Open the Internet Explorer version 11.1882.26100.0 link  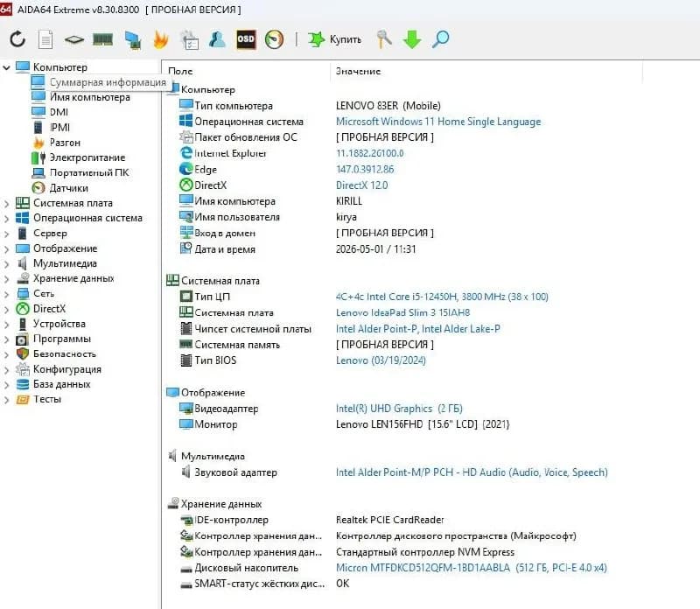click(369, 153)
